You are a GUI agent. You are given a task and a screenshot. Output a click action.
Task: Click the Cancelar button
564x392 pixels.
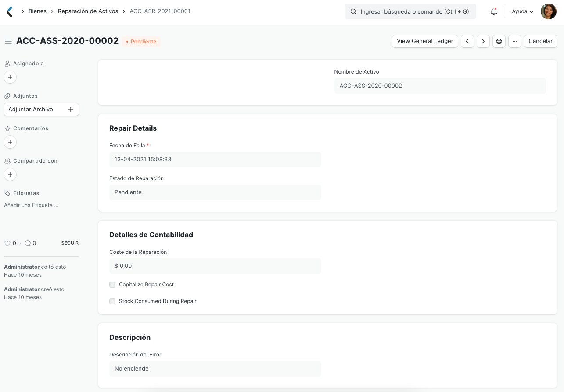click(x=541, y=41)
